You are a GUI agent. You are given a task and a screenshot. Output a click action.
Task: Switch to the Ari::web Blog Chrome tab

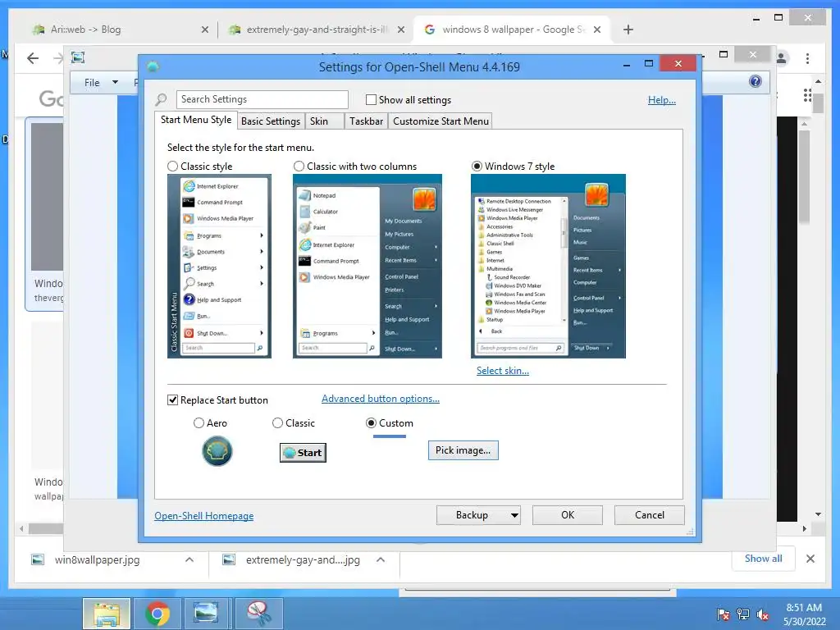tap(121, 30)
